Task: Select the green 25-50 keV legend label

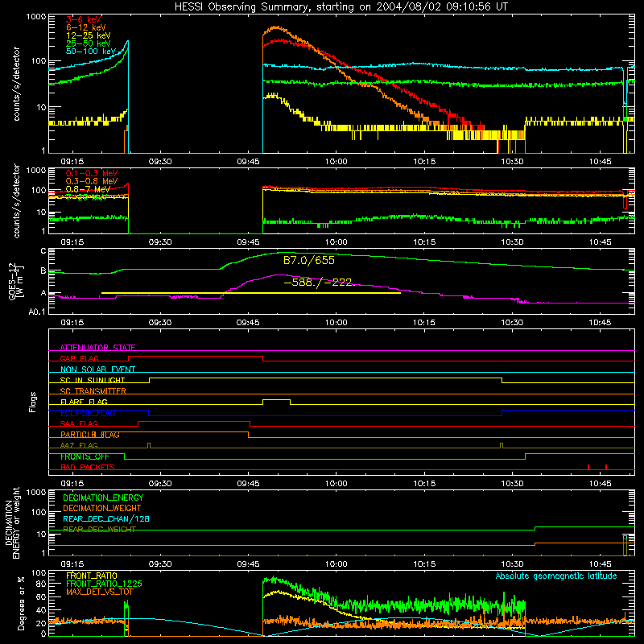Action: coord(88,43)
